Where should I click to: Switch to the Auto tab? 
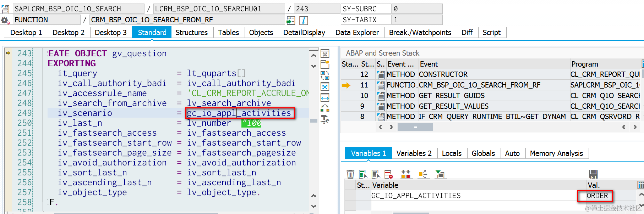point(512,153)
